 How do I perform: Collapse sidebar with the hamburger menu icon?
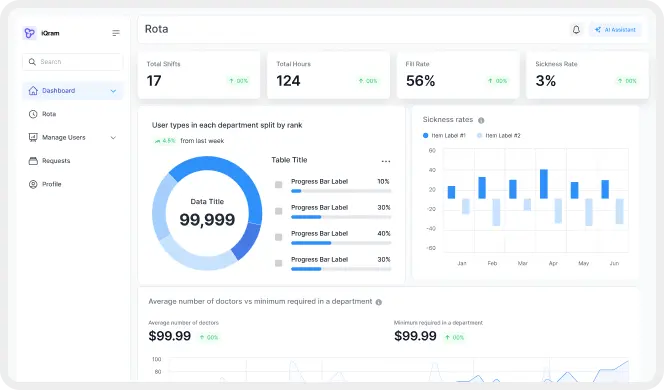coord(116,33)
